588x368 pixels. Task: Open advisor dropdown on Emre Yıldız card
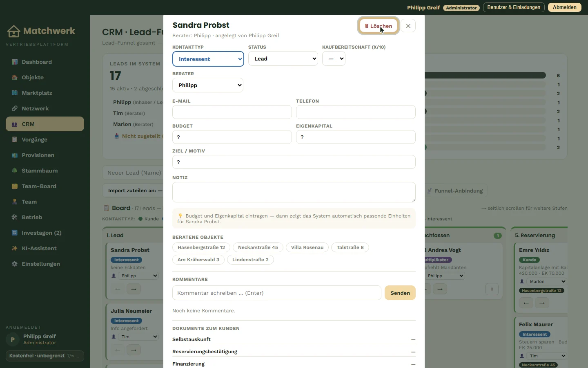pos(547,281)
